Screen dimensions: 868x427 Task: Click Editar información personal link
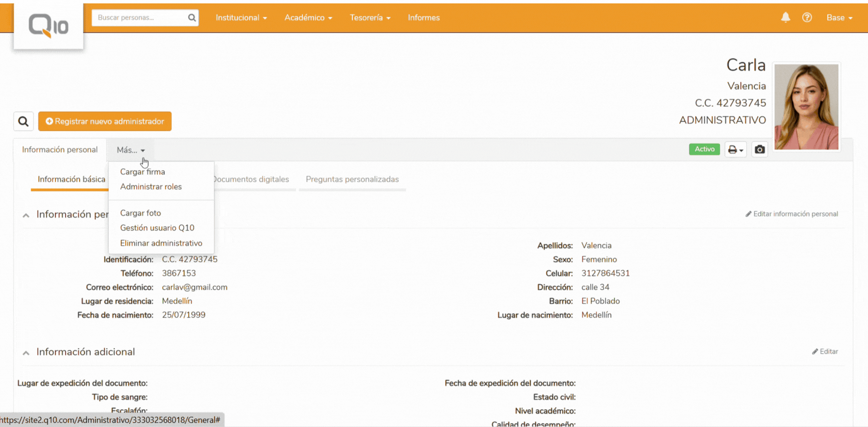[x=791, y=214]
